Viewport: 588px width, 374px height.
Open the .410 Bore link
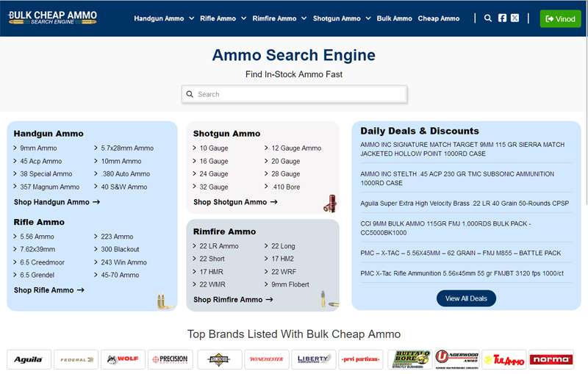pyautogui.click(x=286, y=187)
